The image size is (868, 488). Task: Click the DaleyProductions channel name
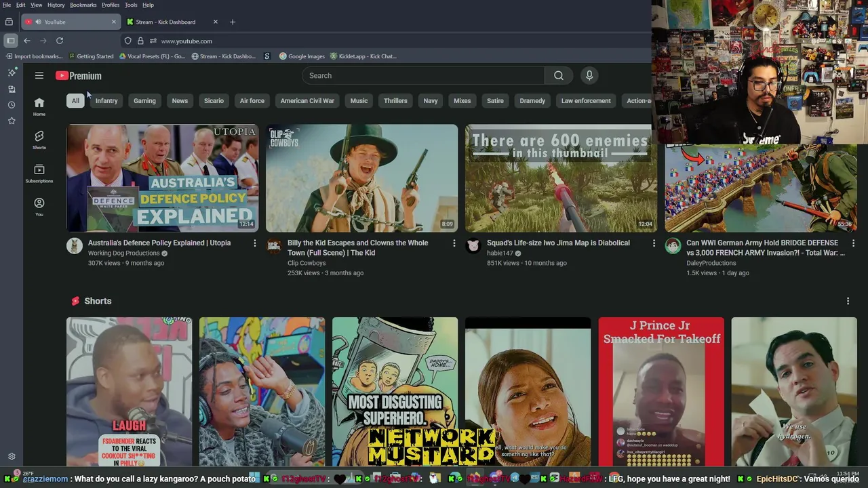click(711, 263)
